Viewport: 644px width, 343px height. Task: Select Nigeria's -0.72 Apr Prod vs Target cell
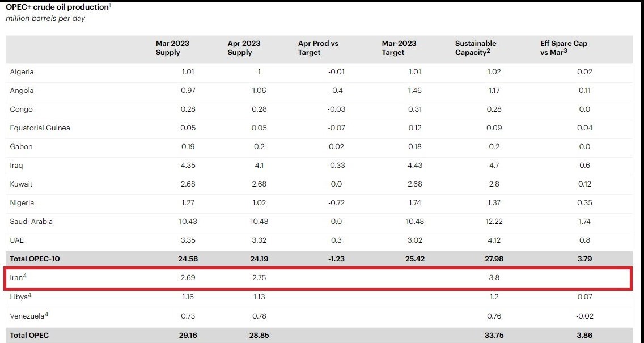click(336, 203)
